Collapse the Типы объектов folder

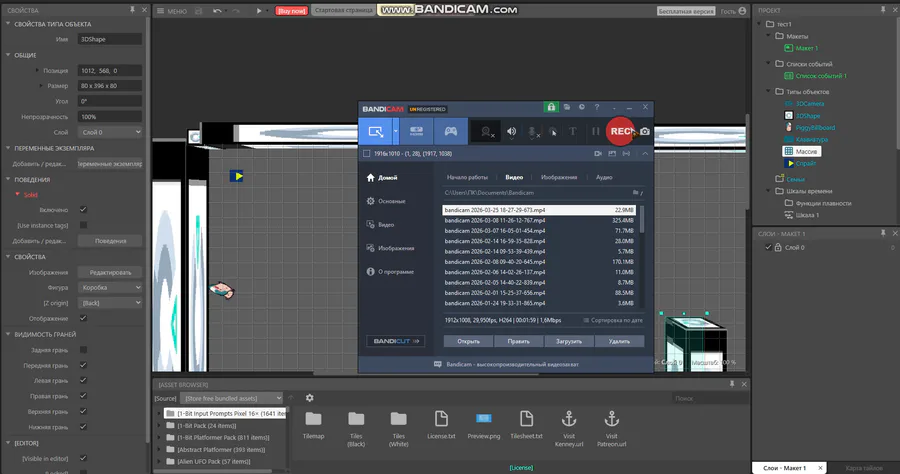click(x=769, y=91)
